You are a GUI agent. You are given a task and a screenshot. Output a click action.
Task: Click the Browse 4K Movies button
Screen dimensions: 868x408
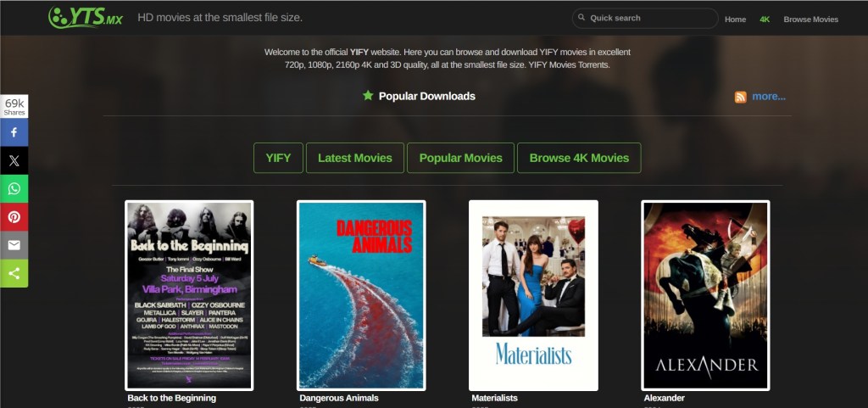pos(579,158)
